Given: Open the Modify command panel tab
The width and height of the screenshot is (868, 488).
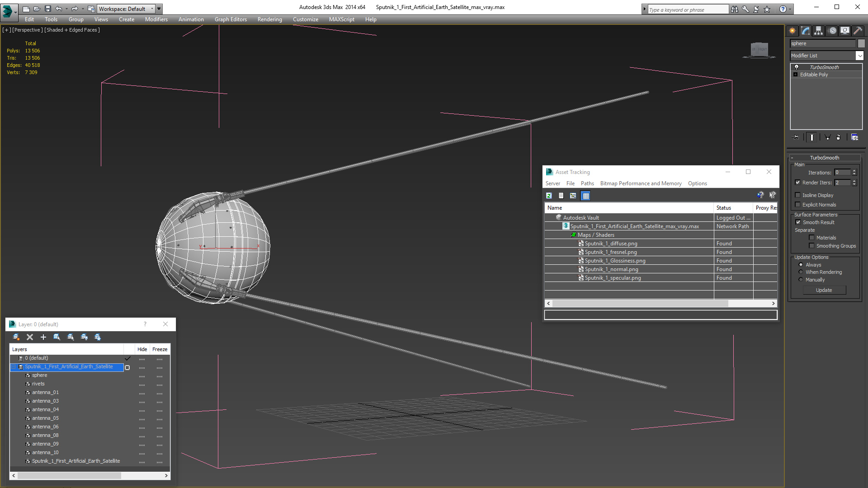Looking at the screenshot, I should pos(806,31).
